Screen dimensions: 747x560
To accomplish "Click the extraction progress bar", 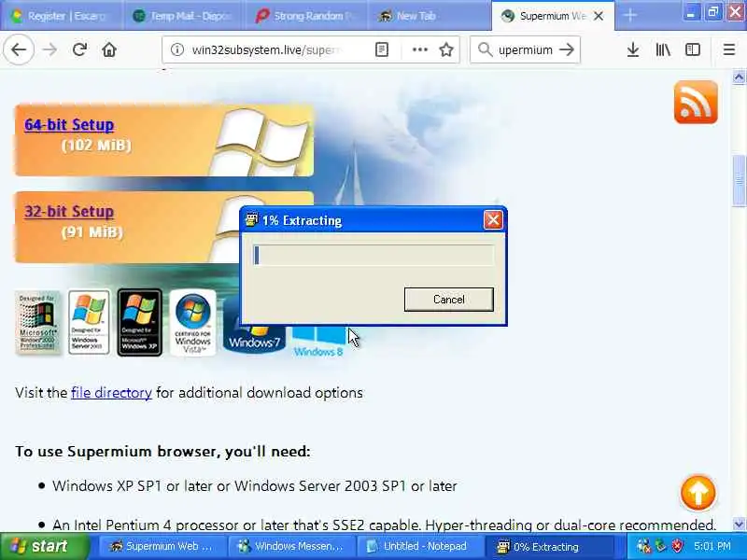I will [373, 255].
